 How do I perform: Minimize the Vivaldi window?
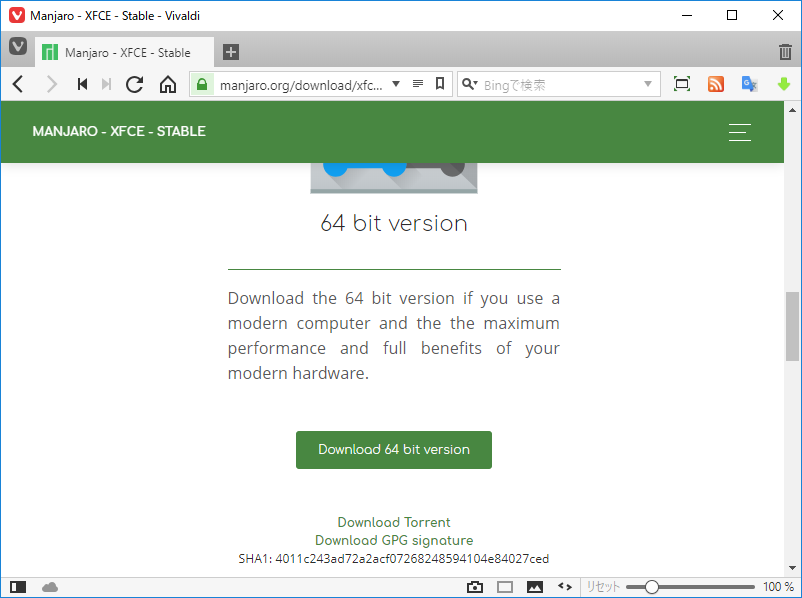687,15
